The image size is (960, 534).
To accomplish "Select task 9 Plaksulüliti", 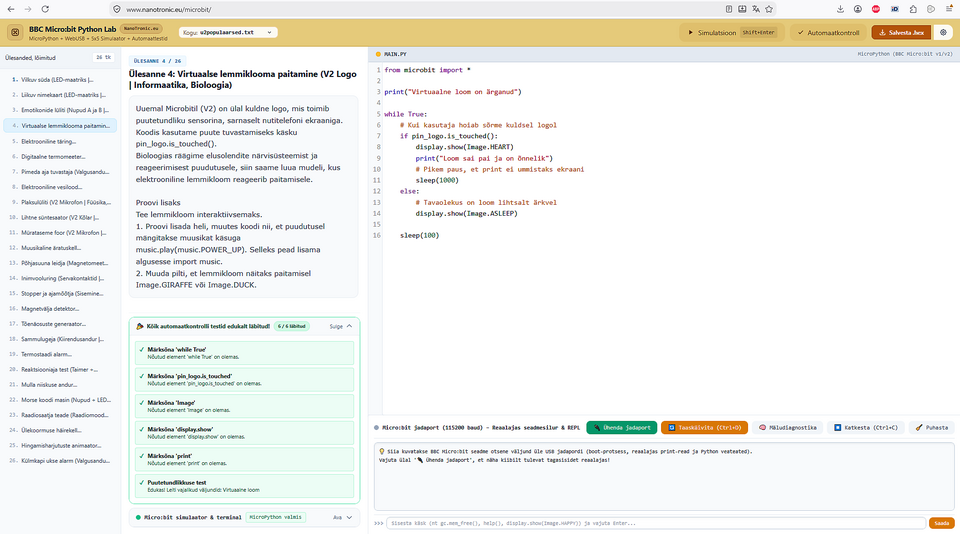I will pyautogui.click(x=60, y=202).
